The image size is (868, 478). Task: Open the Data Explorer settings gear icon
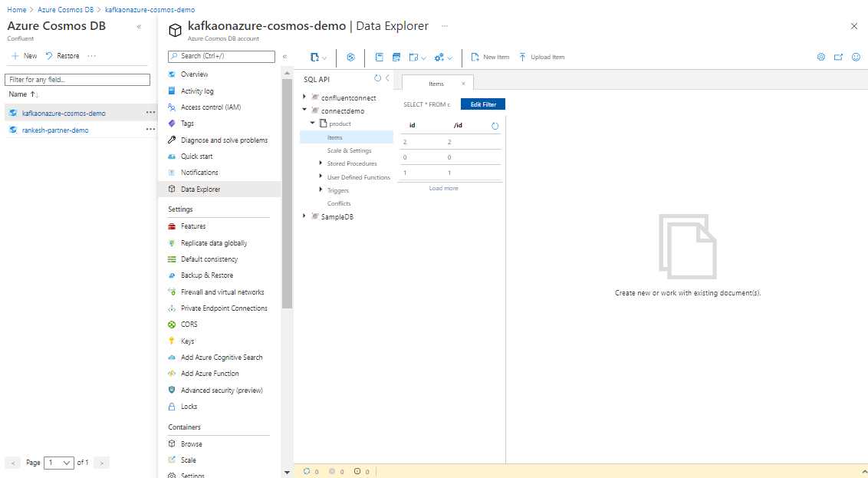pos(821,57)
